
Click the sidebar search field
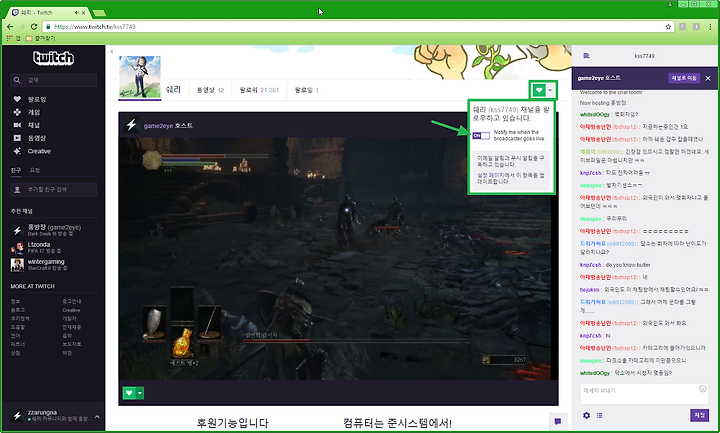pos(54,80)
